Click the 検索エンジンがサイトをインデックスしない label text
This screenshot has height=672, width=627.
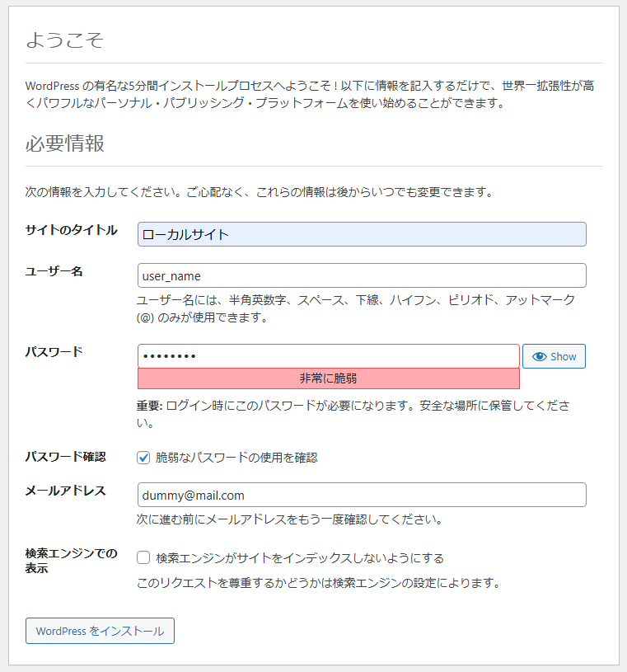click(x=300, y=558)
